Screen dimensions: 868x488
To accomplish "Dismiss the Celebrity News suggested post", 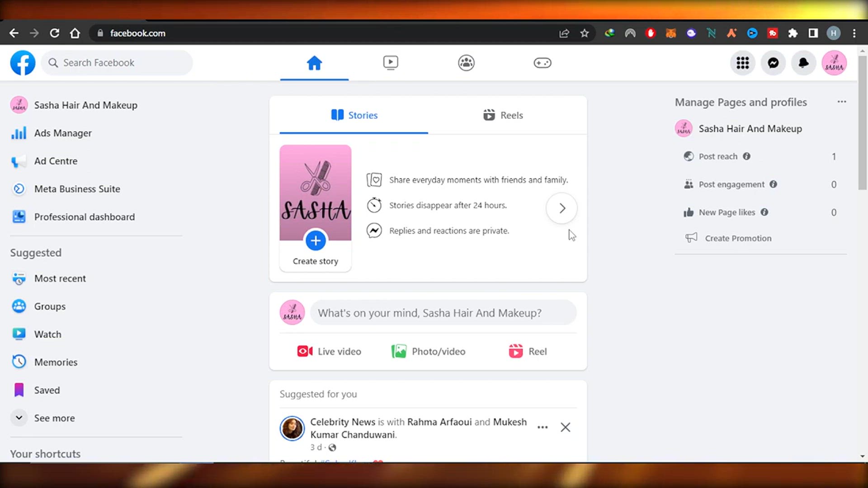I will click(x=565, y=427).
